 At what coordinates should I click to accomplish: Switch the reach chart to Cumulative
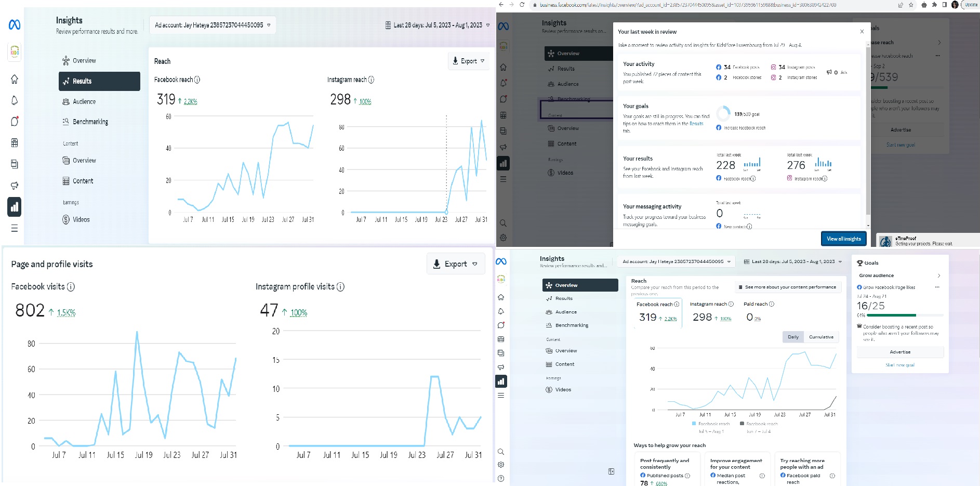click(x=821, y=337)
